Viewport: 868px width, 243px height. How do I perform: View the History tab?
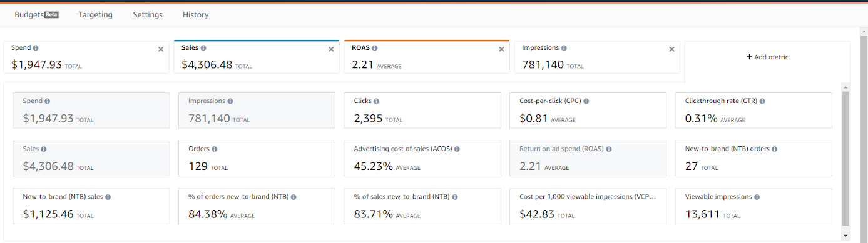tap(196, 14)
